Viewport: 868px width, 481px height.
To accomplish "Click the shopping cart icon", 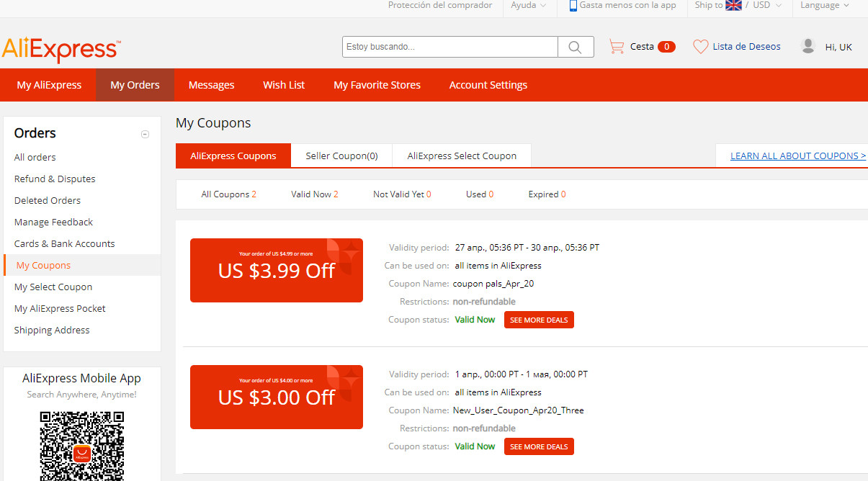I will point(617,47).
